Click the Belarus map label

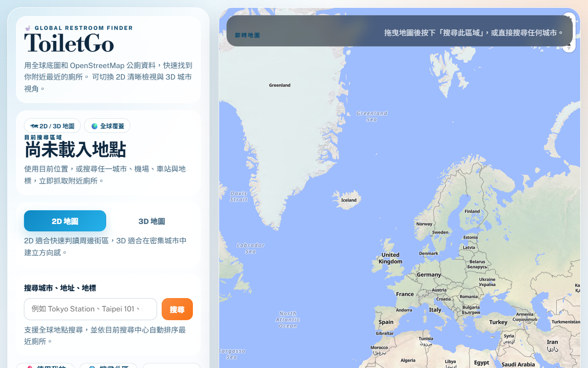[x=477, y=264]
